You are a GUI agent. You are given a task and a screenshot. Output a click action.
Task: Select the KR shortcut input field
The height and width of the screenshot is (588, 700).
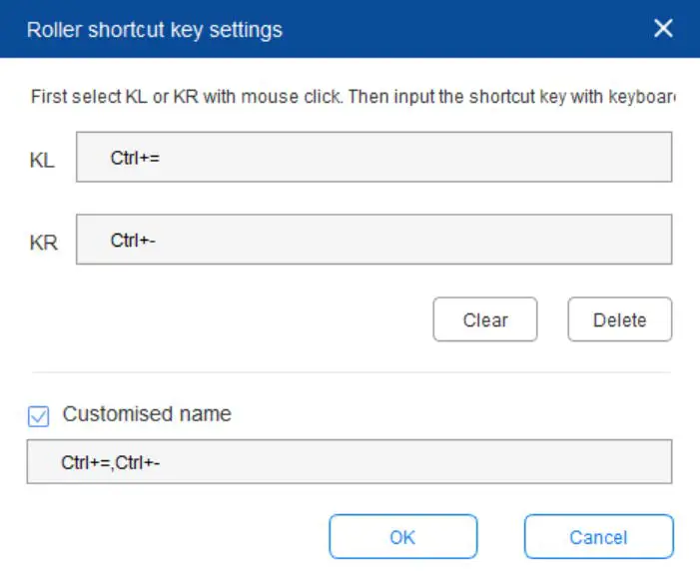pos(373,240)
